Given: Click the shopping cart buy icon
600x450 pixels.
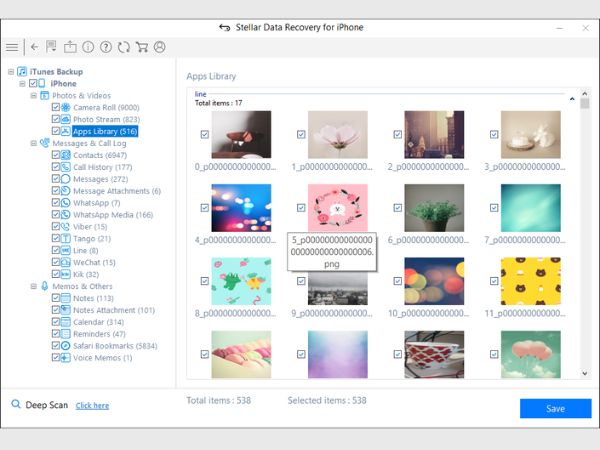Looking at the screenshot, I should pyautogui.click(x=142, y=46).
